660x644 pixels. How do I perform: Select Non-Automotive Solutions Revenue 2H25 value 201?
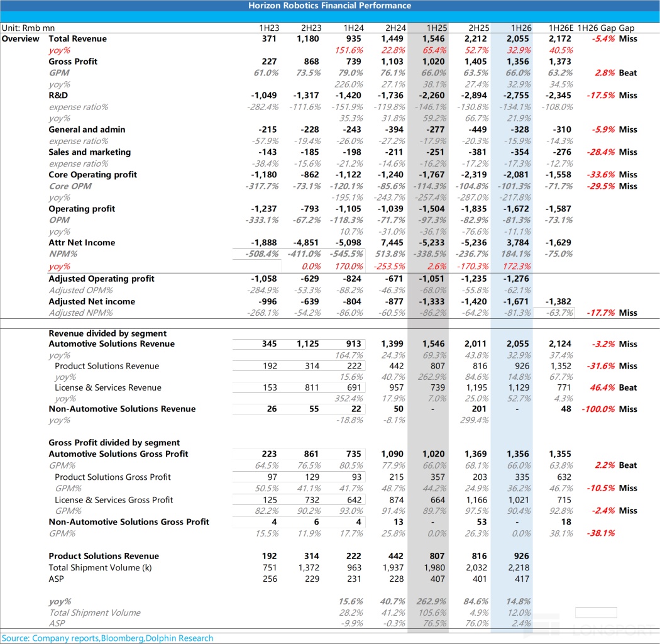point(480,409)
